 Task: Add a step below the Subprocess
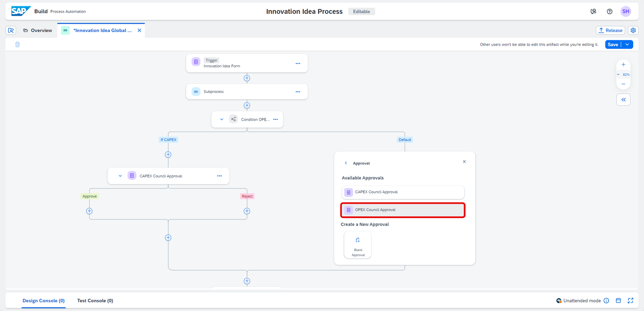pos(247,105)
